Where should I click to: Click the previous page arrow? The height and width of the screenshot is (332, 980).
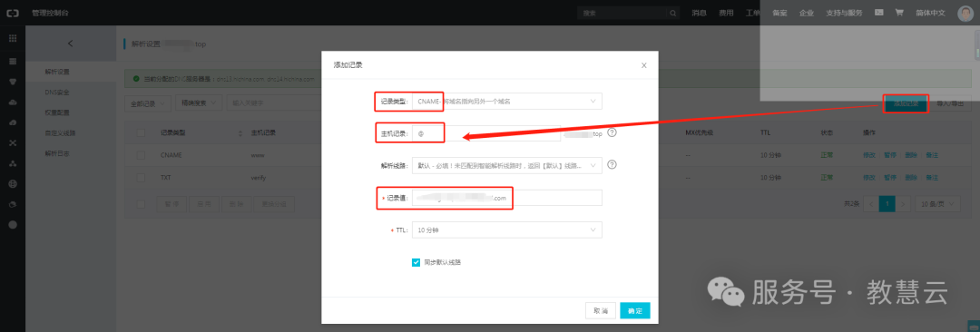pyautogui.click(x=870, y=204)
